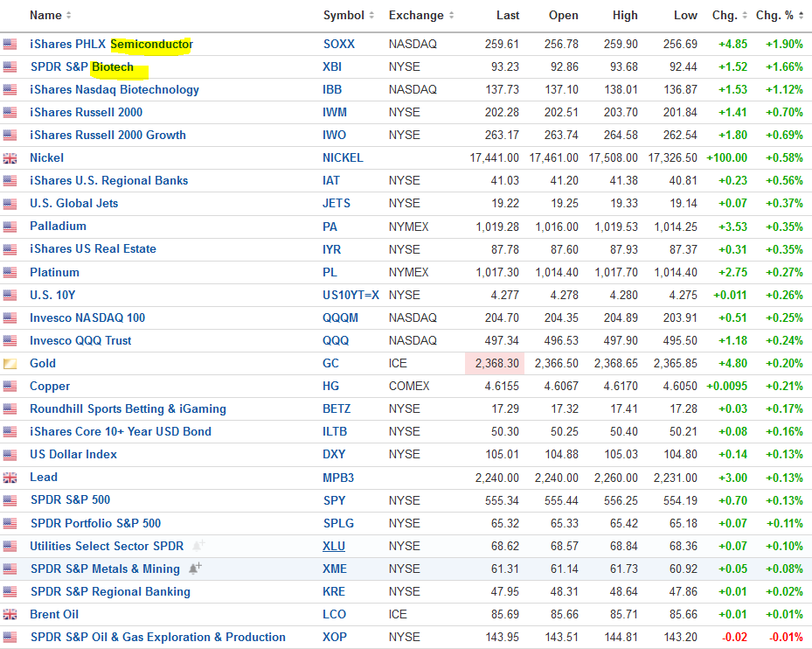Click the LCO symbol for Brent Oil
812x649 pixels.
click(x=335, y=614)
